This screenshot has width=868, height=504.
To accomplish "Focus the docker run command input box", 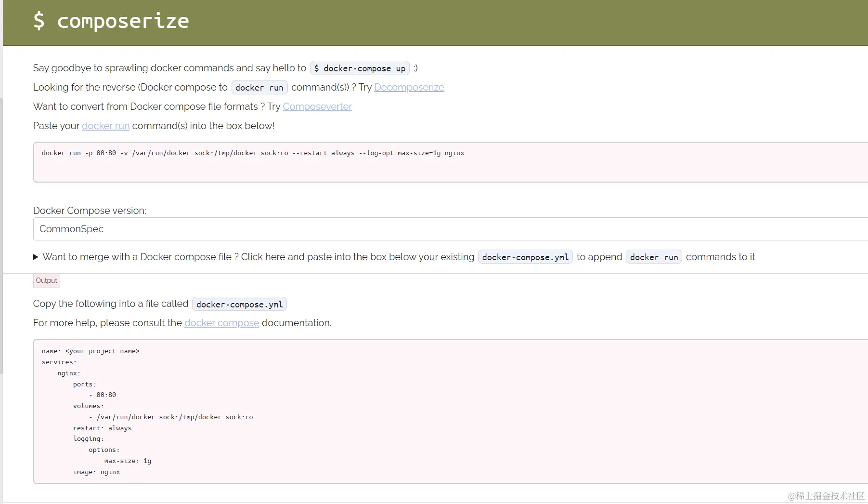I will point(451,162).
